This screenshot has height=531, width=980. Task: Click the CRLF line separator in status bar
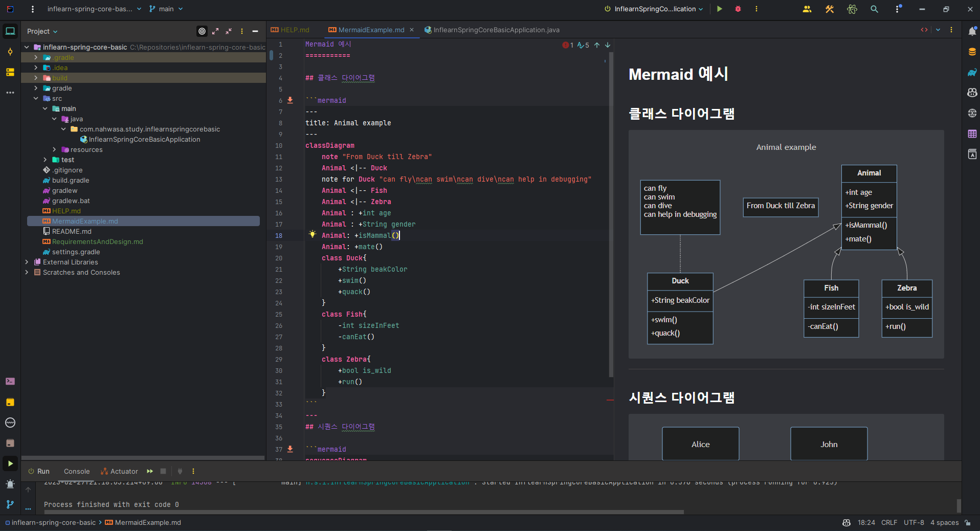889,522
